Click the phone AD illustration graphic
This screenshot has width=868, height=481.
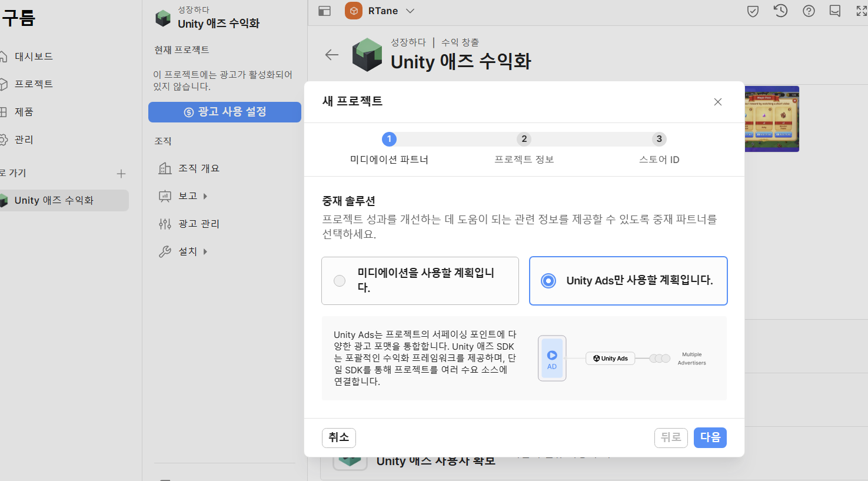point(552,359)
